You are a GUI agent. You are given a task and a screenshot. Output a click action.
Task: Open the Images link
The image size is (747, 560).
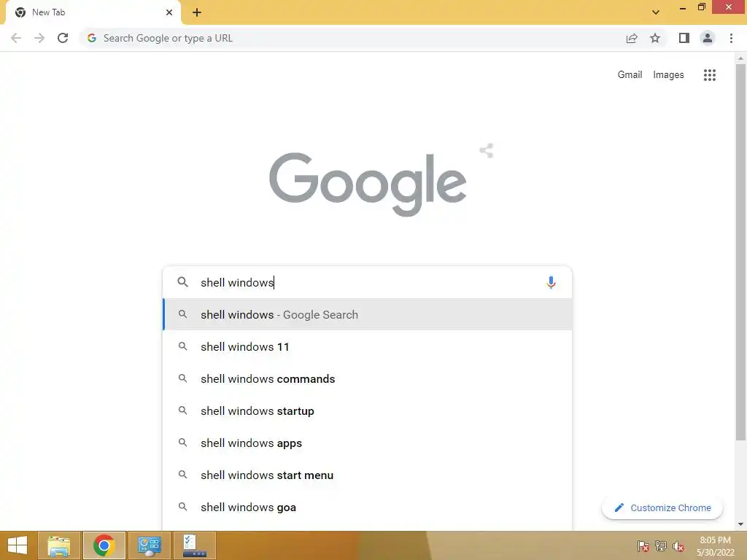pos(668,75)
